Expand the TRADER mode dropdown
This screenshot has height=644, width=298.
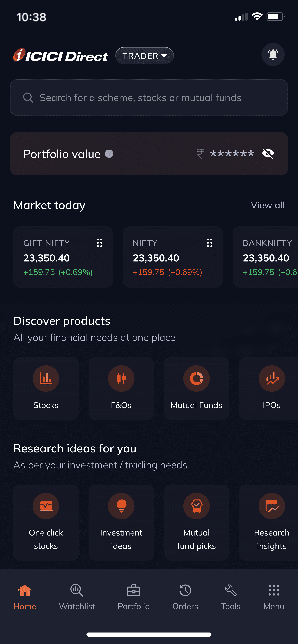click(145, 56)
